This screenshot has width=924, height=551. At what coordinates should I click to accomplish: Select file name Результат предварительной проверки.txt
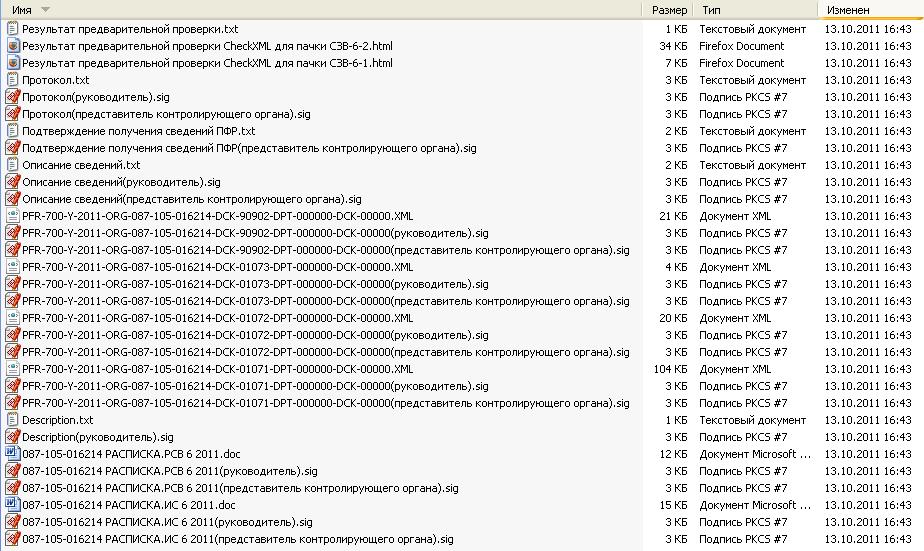[130, 29]
